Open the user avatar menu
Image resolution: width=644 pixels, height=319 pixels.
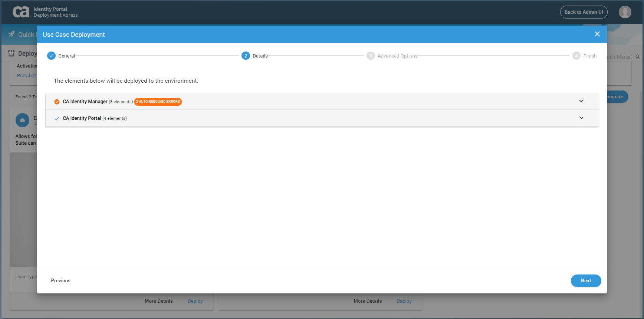pos(625,12)
